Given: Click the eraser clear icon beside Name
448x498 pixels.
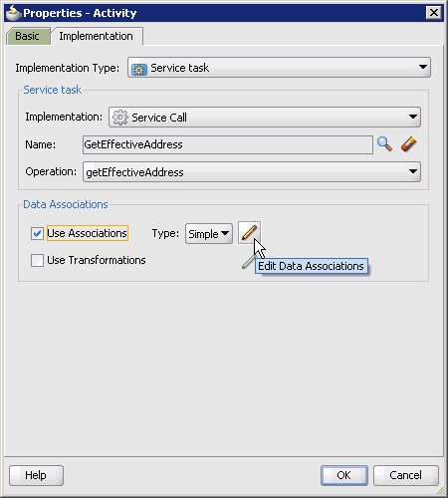Looking at the screenshot, I should coord(408,144).
